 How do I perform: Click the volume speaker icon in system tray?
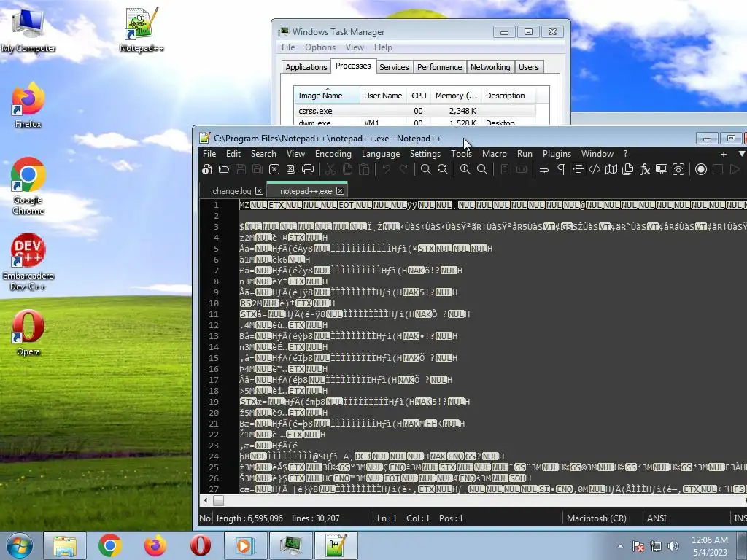[x=673, y=546]
